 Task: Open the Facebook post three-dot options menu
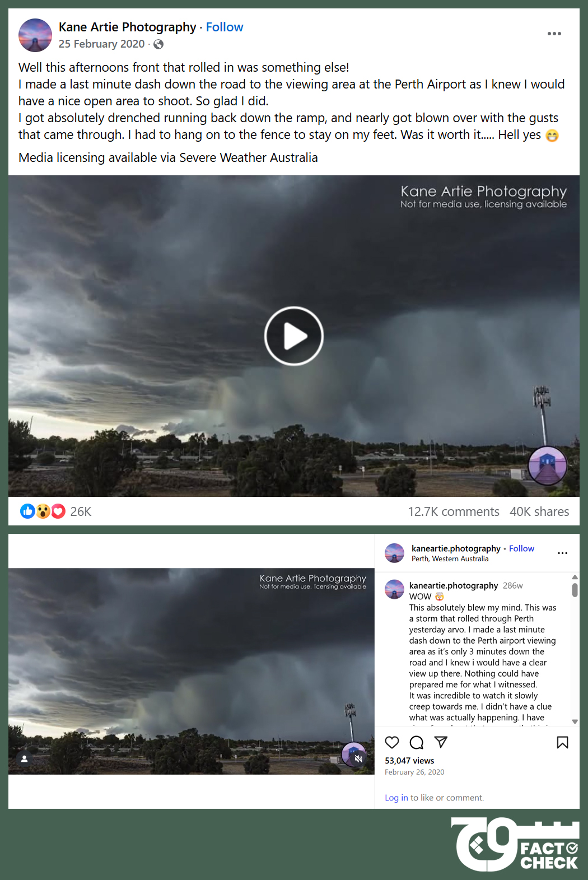click(554, 34)
